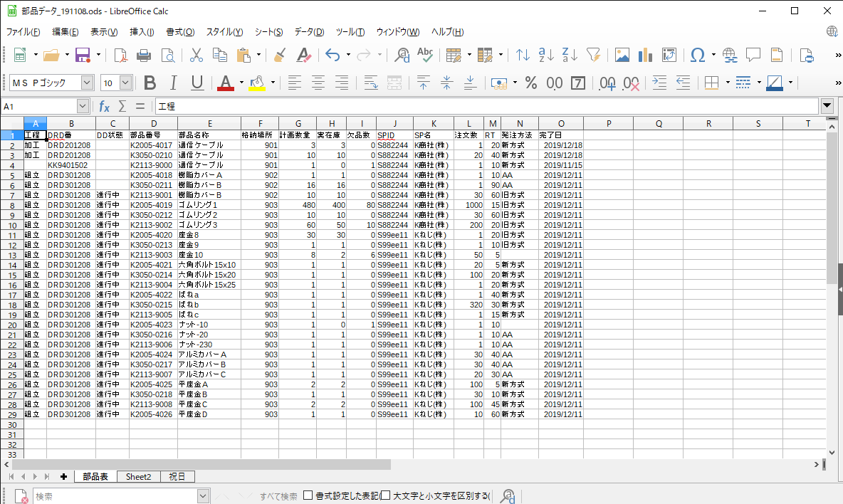Open the Undo history dropdown arrow
843x504 pixels.
348,55
